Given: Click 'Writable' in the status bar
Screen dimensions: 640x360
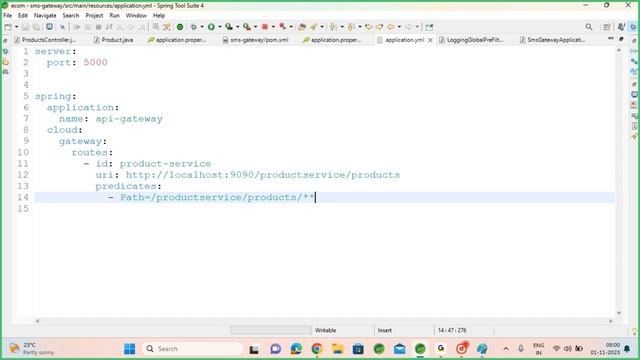Looking at the screenshot, I should [x=325, y=330].
